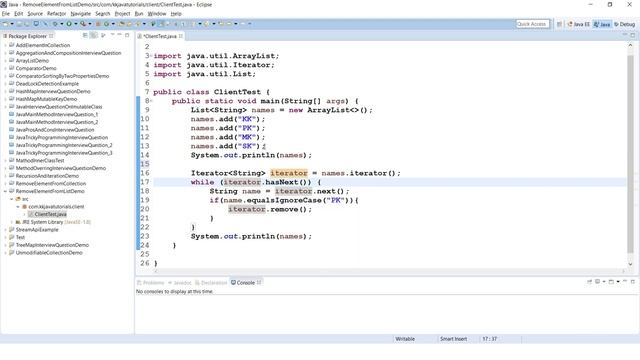Open the Project menu
Image resolution: width=640 pixels, height=360 pixels.
[122, 13]
